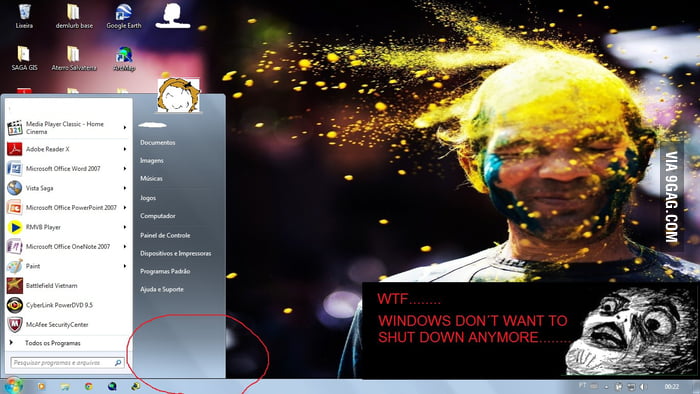The width and height of the screenshot is (700, 394).
Task: Expand Word 2007 jump list arrow
Action: [125, 169]
